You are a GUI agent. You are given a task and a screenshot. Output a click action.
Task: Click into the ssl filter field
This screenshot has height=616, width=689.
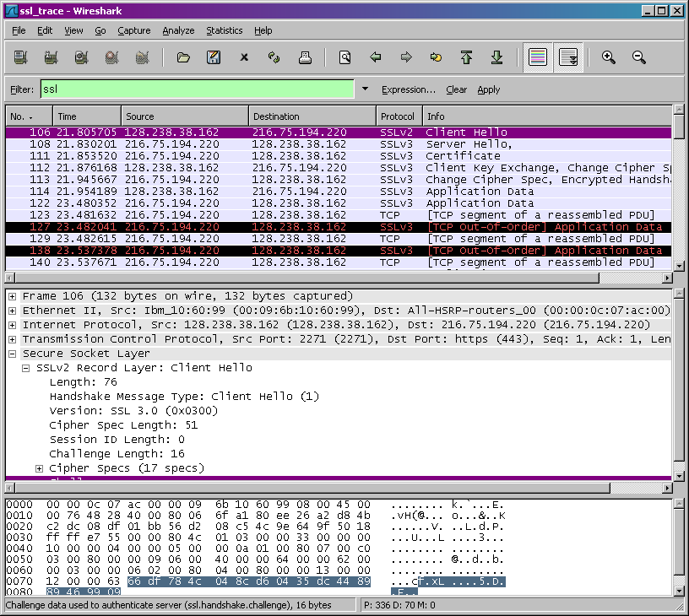tap(198, 89)
